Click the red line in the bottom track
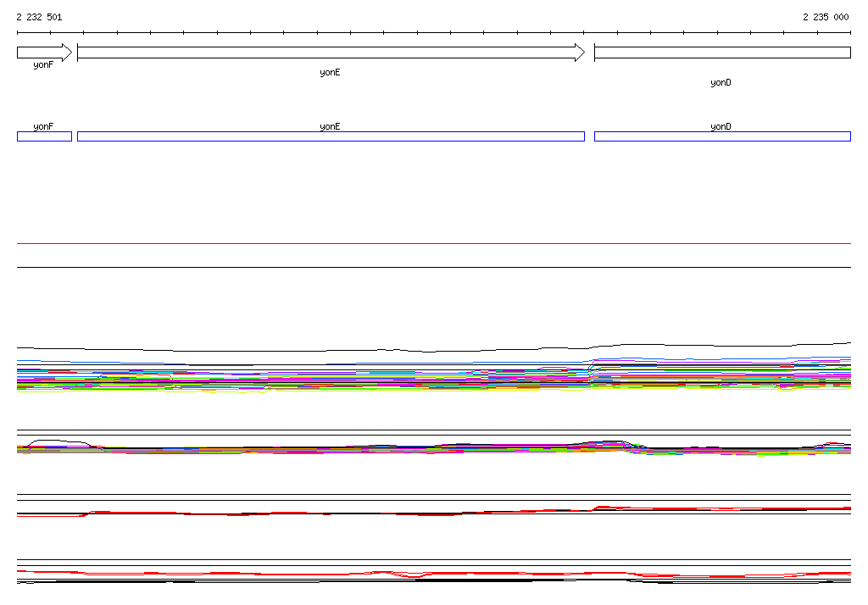This screenshot has height=605, width=868. (254, 574)
